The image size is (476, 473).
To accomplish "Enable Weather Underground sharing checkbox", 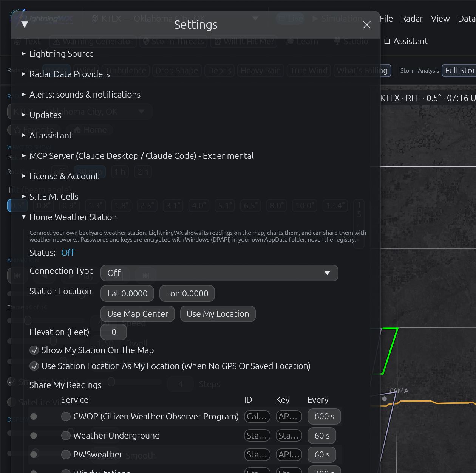I will (66, 436).
